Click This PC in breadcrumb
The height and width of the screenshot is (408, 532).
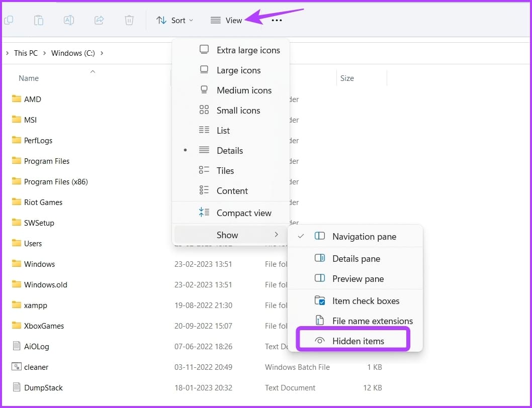(x=26, y=53)
